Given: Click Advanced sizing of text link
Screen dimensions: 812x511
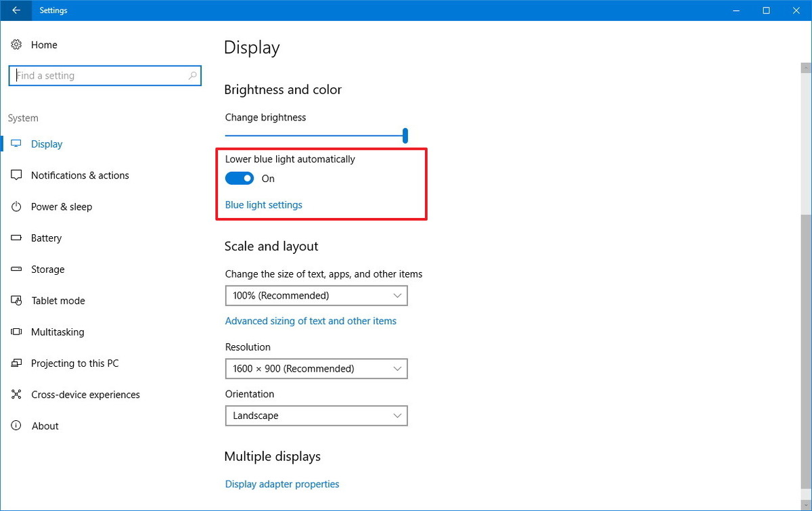Looking at the screenshot, I should (311, 320).
